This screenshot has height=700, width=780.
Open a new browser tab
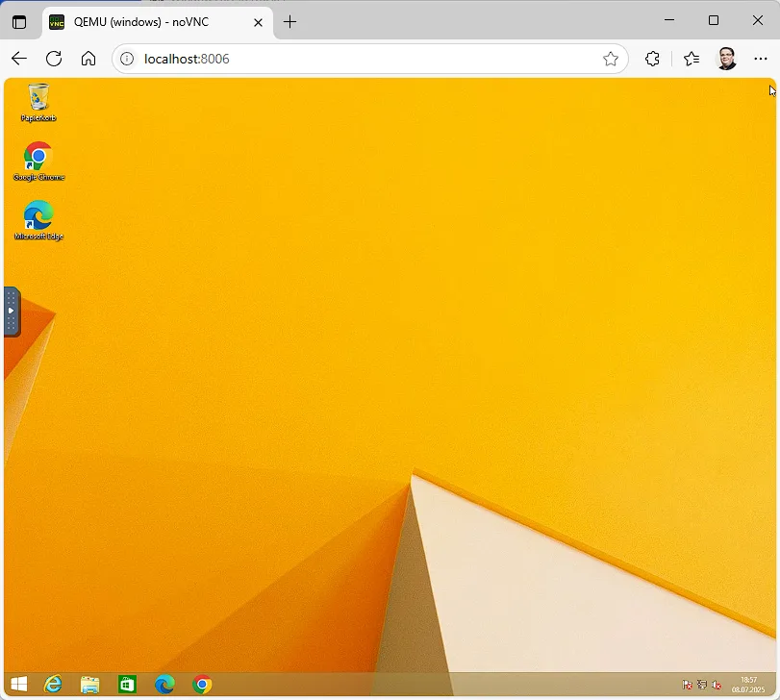pyautogui.click(x=289, y=22)
